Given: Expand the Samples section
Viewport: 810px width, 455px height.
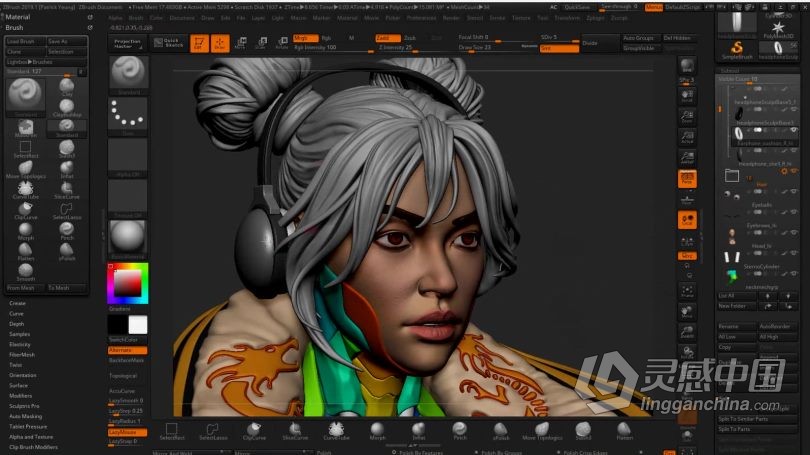Looking at the screenshot, I should pyautogui.click(x=20, y=334).
